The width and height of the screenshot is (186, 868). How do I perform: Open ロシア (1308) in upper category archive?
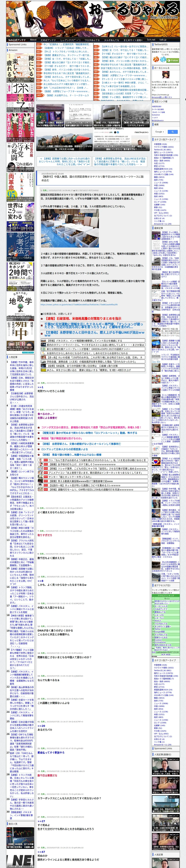coord(160,202)
